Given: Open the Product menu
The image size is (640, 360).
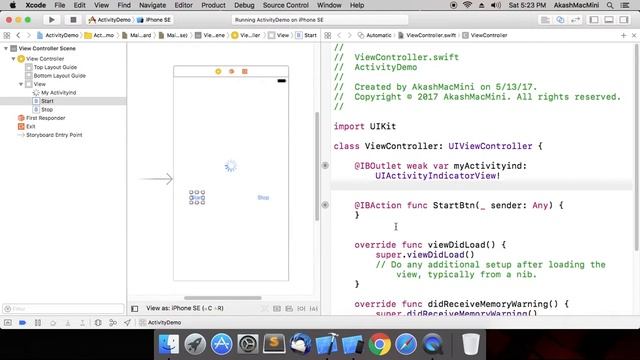Looking at the screenshot, I should click(x=213, y=5).
